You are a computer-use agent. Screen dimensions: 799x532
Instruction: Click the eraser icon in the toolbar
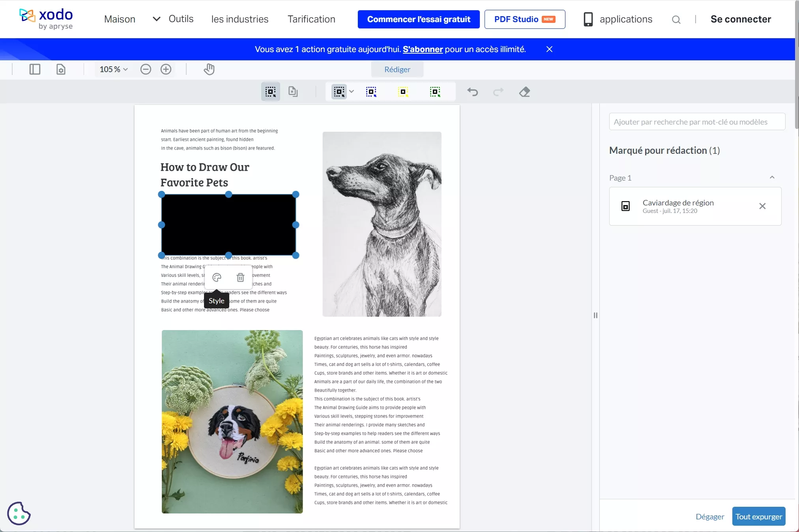524,92
